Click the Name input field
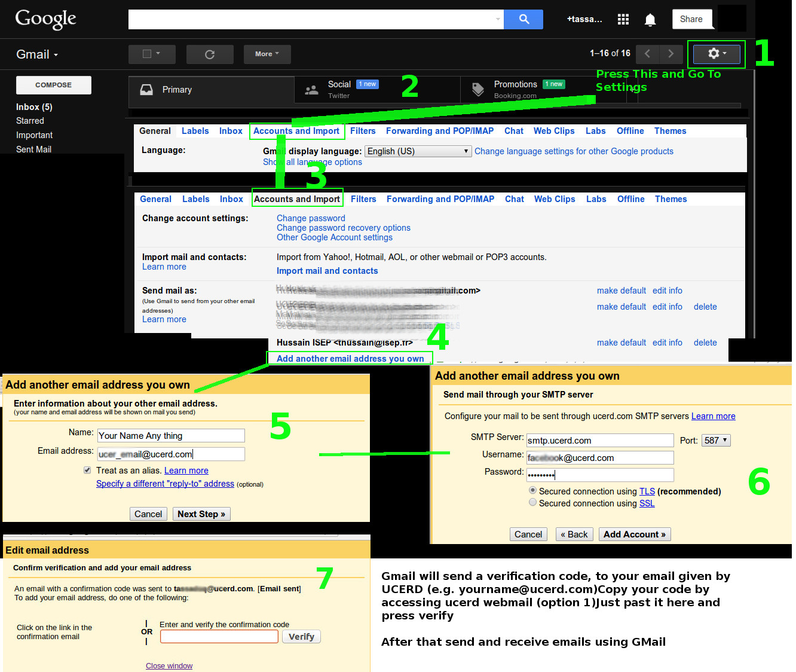The height and width of the screenshot is (672, 796). (171, 435)
